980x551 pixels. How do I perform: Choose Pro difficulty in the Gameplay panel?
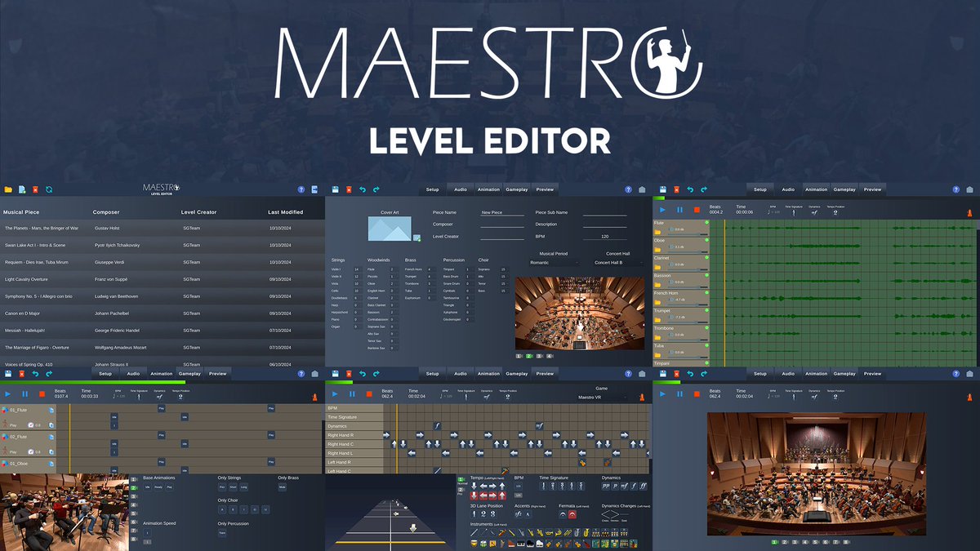(461, 490)
